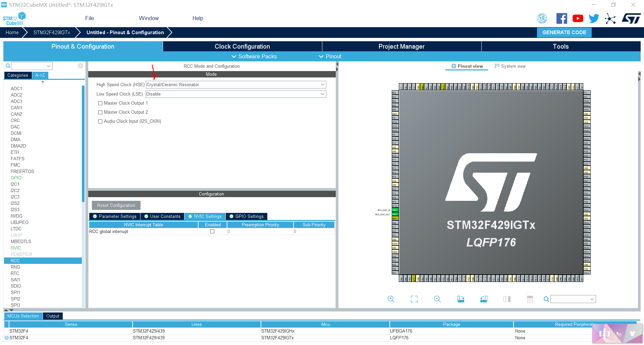Open MCUs Selection tab

(x=23, y=316)
